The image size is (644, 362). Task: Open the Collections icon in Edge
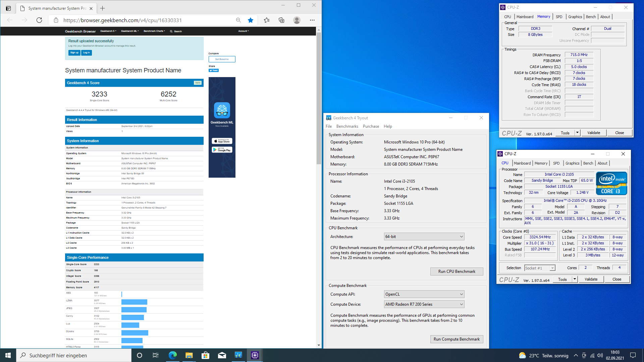point(281,20)
